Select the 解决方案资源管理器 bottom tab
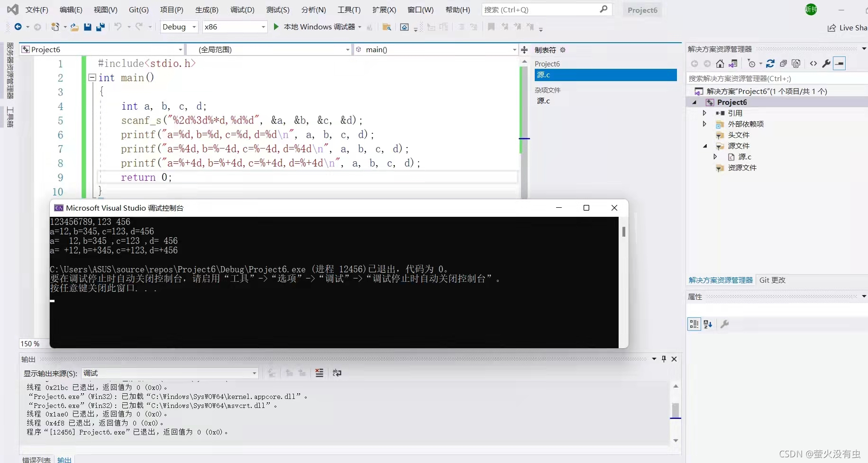868x463 pixels. (x=721, y=280)
